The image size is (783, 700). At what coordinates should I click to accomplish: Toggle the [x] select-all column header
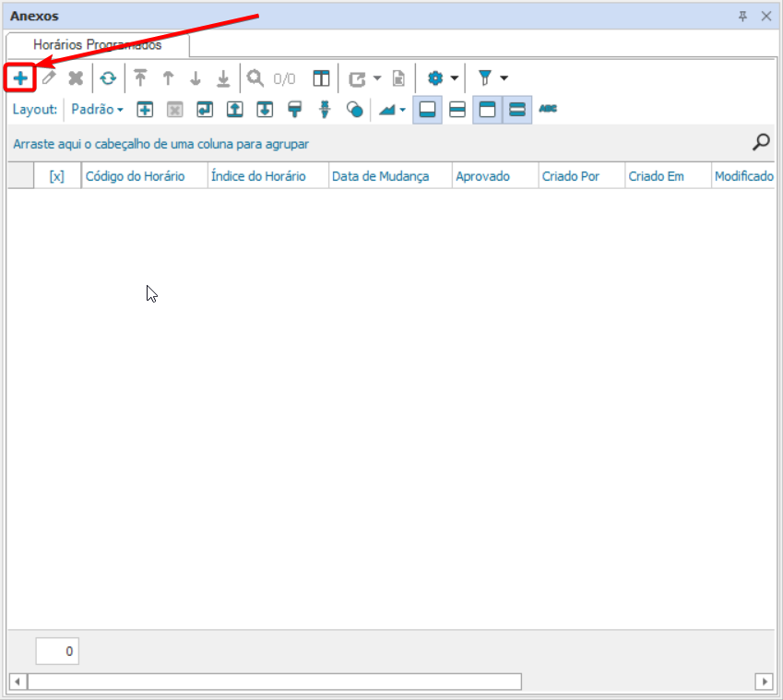point(57,176)
